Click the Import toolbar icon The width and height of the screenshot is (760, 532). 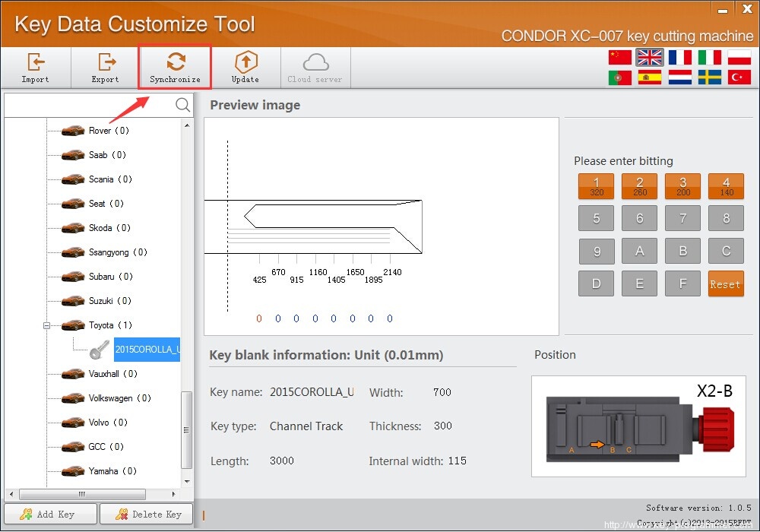point(36,68)
